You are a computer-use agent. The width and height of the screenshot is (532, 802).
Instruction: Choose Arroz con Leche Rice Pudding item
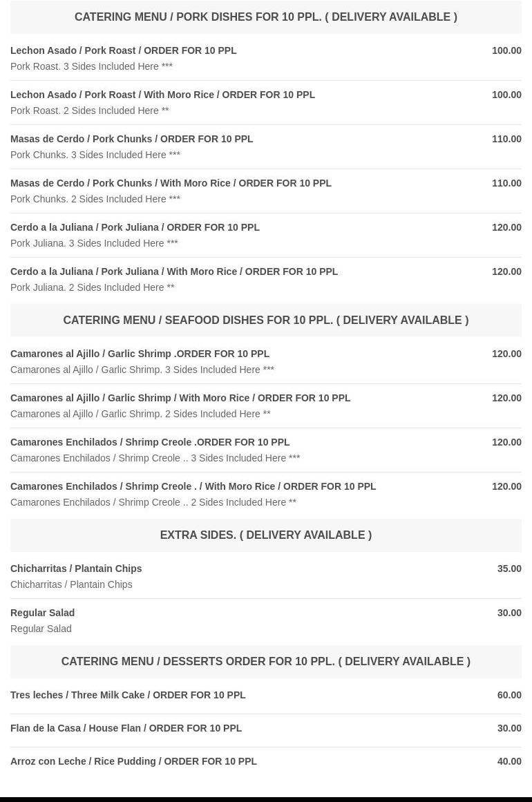click(133, 761)
